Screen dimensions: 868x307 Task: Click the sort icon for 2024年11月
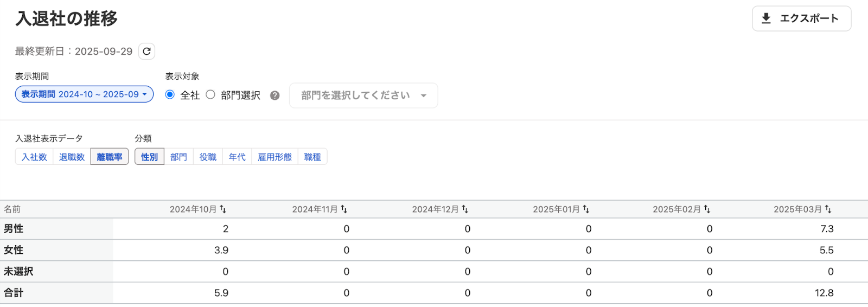pos(344,209)
